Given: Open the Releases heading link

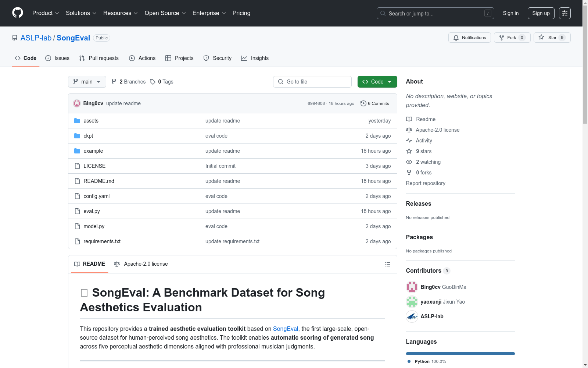Looking at the screenshot, I should (419, 204).
